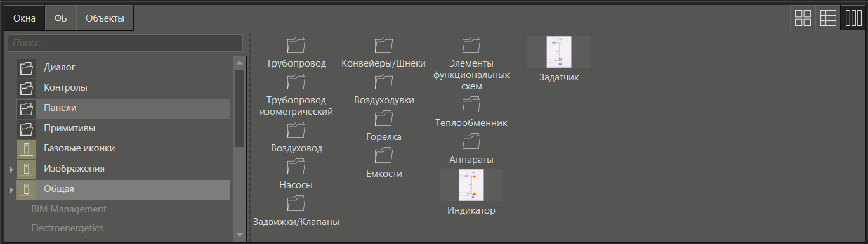868x244 pixels.
Task: Click the Базовые иконки label
Action: click(x=79, y=148)
